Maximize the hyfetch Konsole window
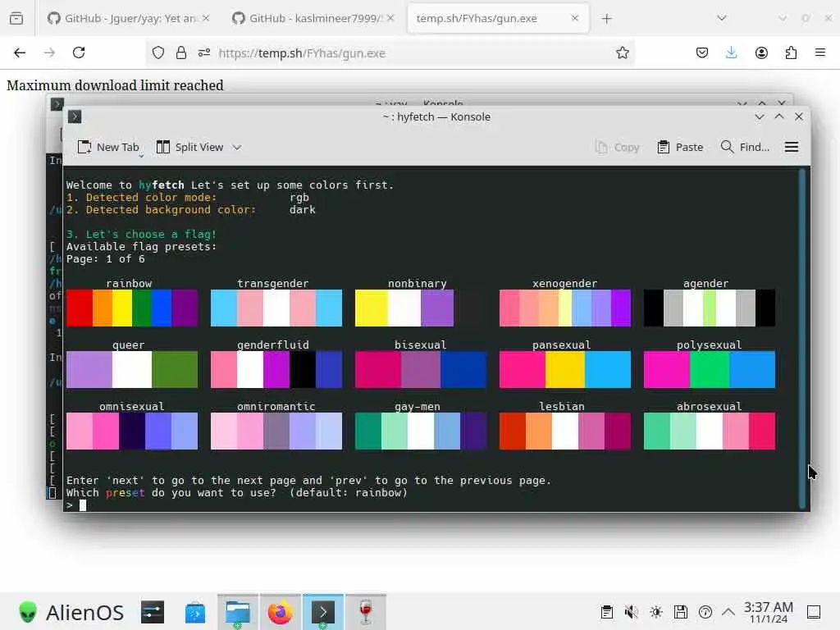The width and height of the screenshot is (840, 630). [779, 116]
